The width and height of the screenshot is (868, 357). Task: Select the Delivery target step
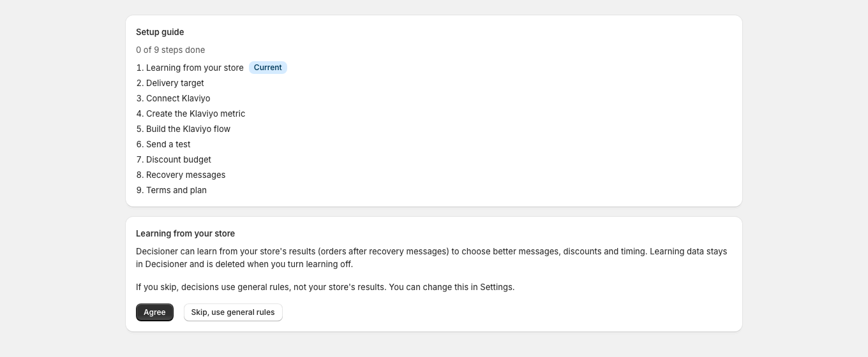[175, 83]
